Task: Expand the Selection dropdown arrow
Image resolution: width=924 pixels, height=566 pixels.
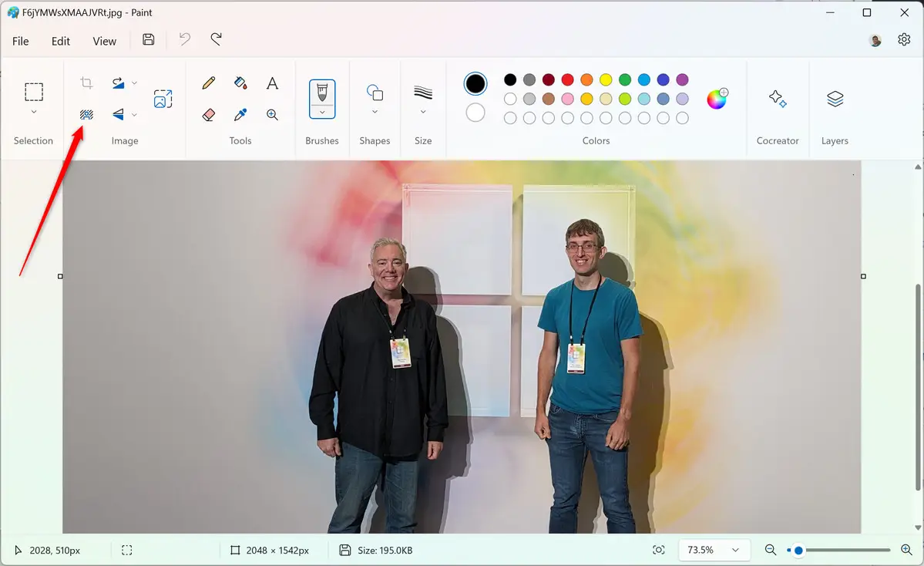Action: (34, 113)
